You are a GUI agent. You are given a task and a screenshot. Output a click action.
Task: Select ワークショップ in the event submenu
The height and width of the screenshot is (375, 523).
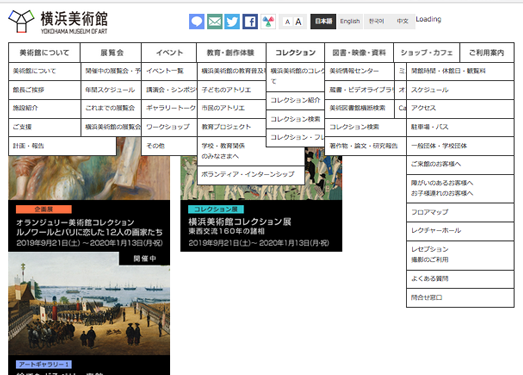point(169,127)
